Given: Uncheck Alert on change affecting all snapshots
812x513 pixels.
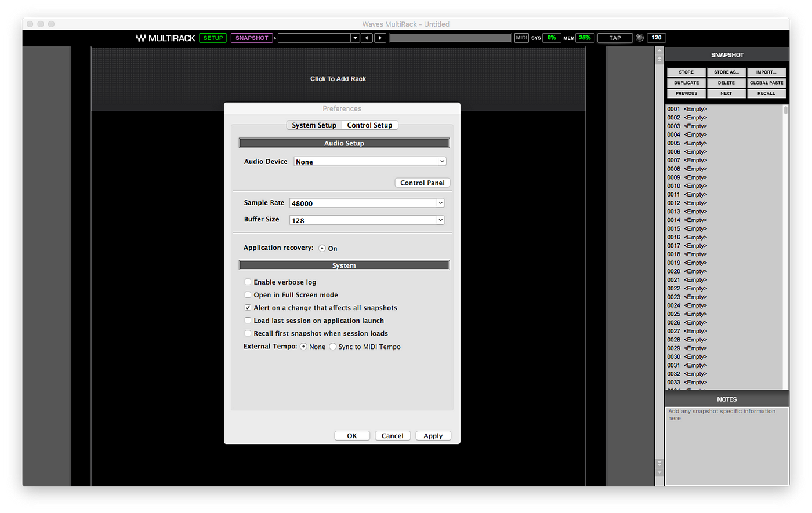Looking at the screenshot, I should pos(248,308).
